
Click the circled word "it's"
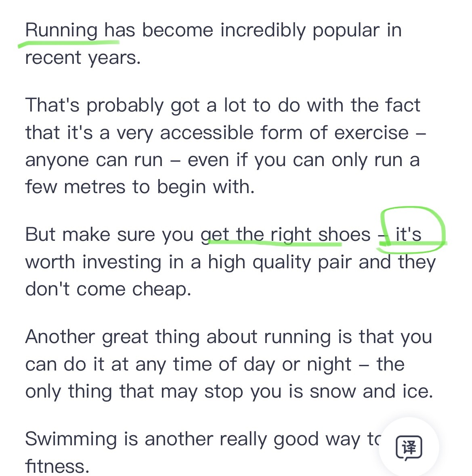pos(408,234)
